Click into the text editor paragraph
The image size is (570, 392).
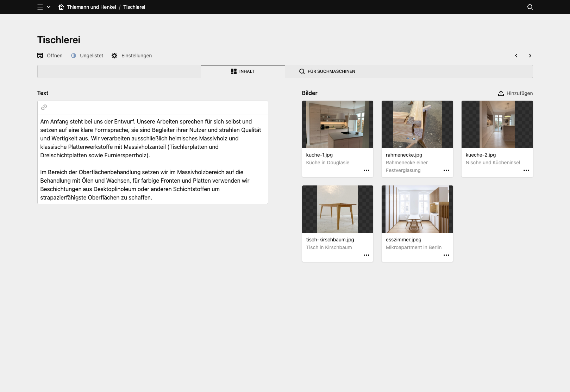[x=153, y=159]
